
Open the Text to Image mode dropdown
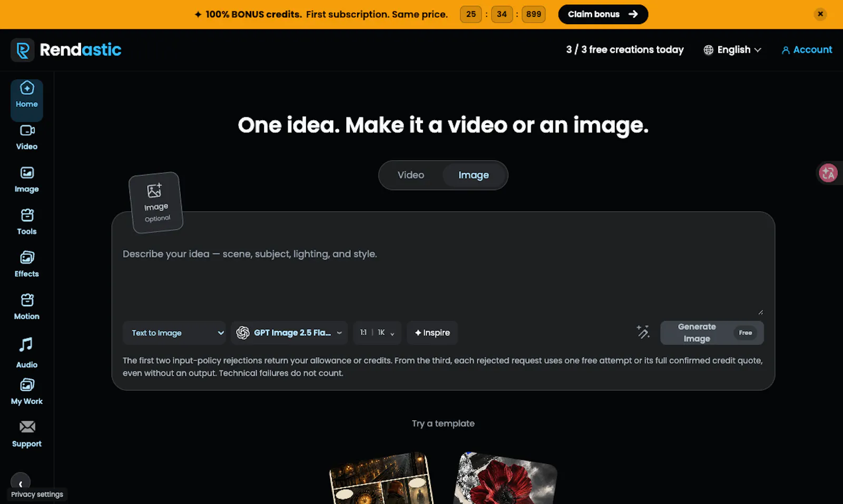point(174,333)
